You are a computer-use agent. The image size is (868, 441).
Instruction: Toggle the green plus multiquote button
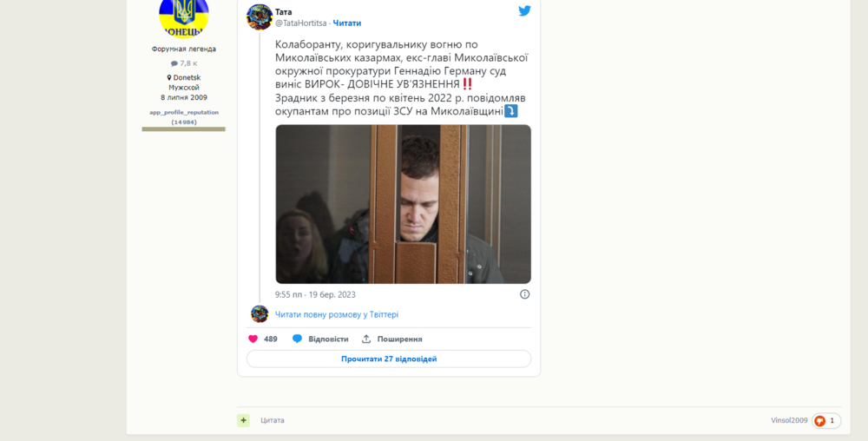tap(244, 420)
